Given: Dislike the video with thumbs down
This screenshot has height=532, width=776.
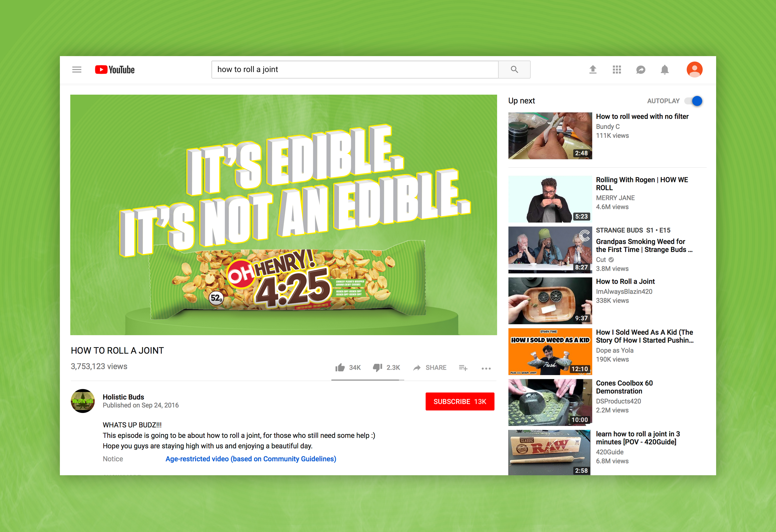Looking at the screenshot, I should [x=377, y=368].
